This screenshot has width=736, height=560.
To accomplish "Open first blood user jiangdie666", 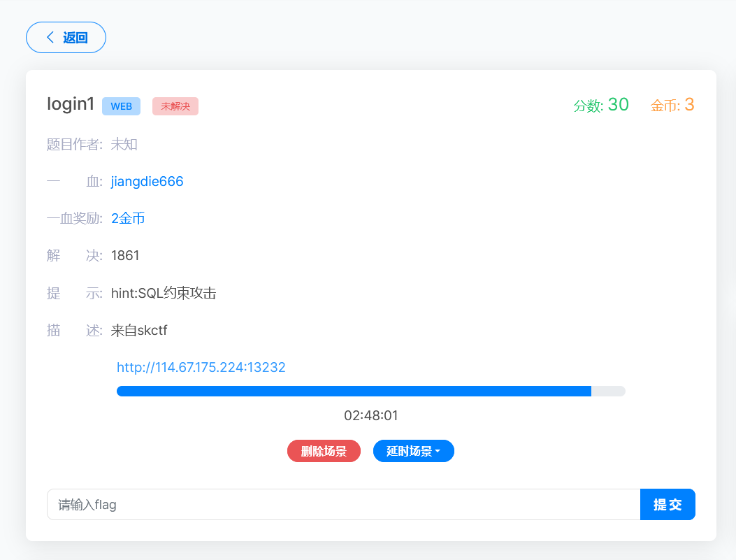I will (x=147, y=181).
